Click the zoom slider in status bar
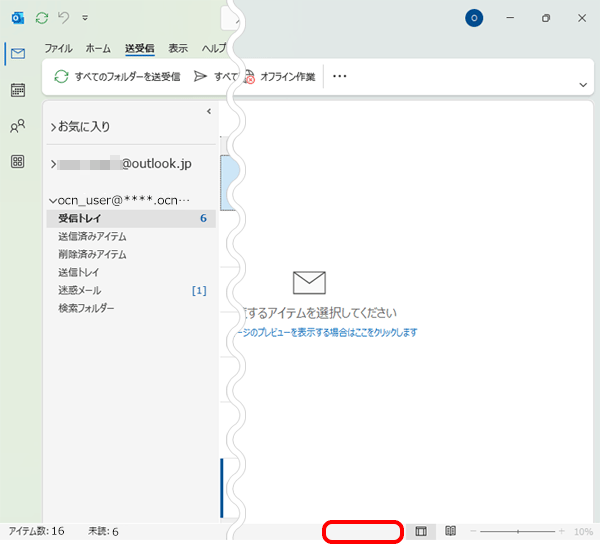 (518, 531)
